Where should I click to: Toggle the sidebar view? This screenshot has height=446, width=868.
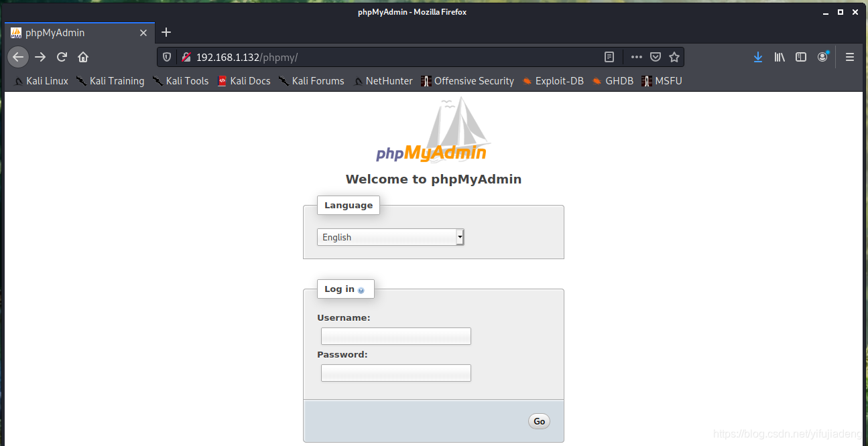(x=801, y=57)
